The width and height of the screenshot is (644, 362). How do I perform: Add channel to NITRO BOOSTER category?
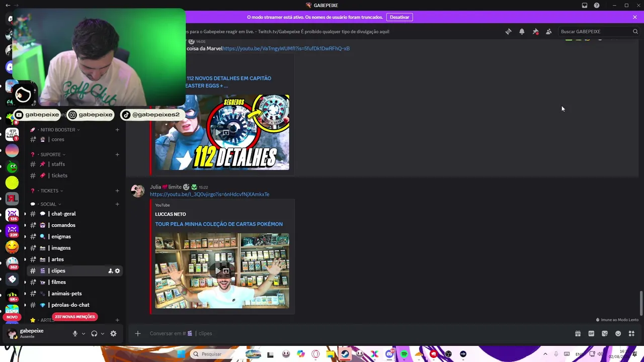pyautogui.click(x=117, y=130)
